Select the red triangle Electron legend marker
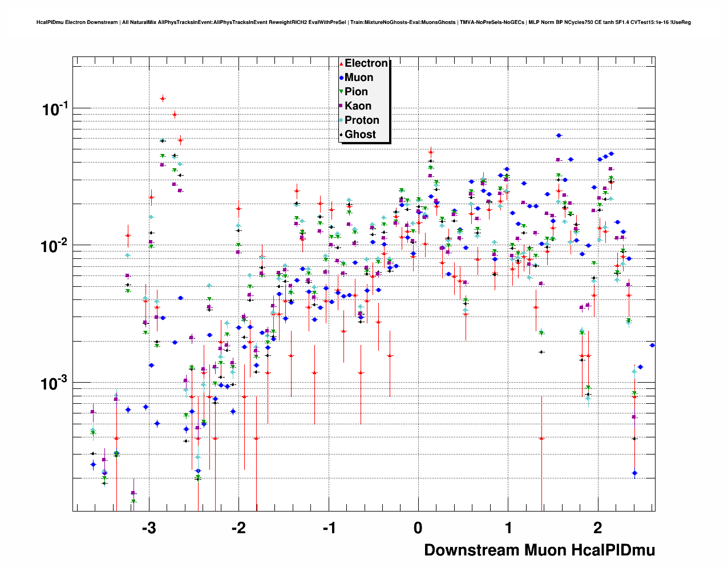The height and width of the screenshot is (568, 728). coord(341,64)
